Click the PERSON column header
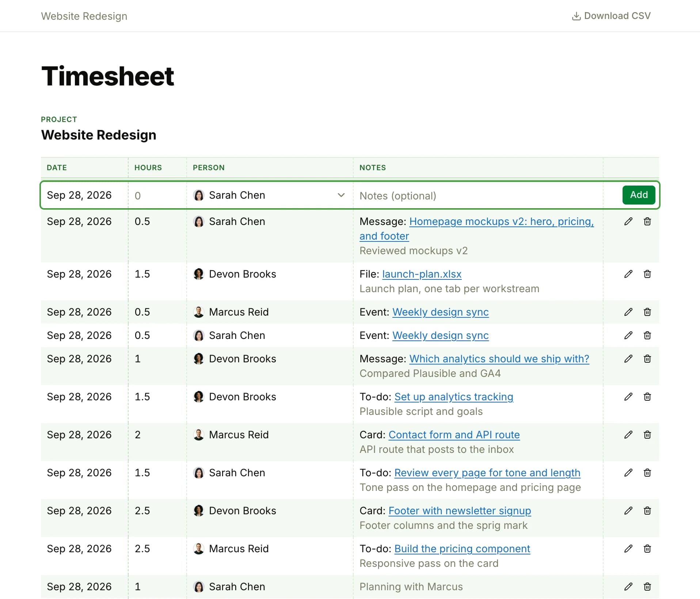Image resolution: width=700 pixels, height=599 pixels. click(x=209, y=168)
